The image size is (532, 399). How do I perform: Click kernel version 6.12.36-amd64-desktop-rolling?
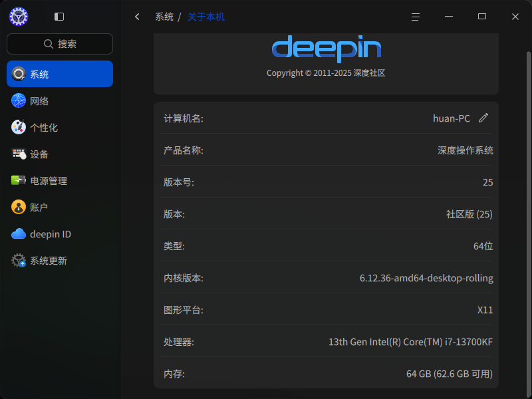click(426, 278)
